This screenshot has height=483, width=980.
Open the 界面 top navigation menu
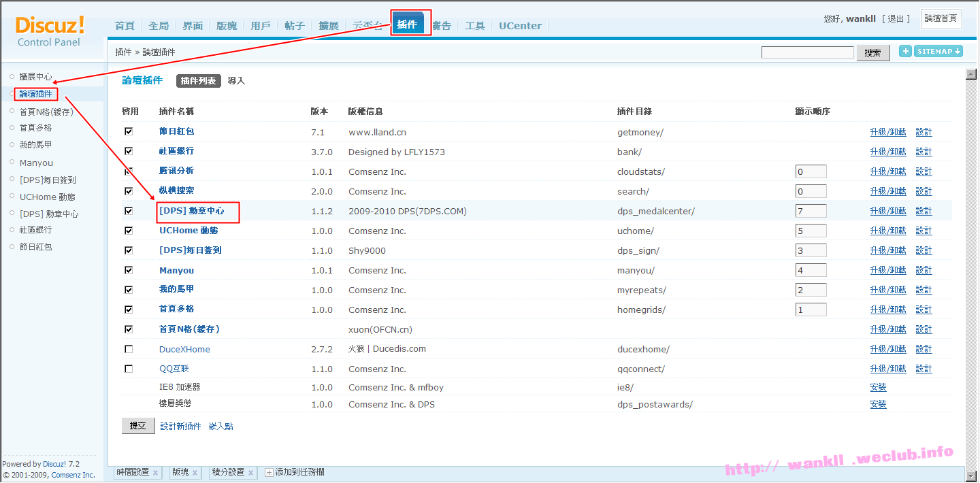coord(193,26)
